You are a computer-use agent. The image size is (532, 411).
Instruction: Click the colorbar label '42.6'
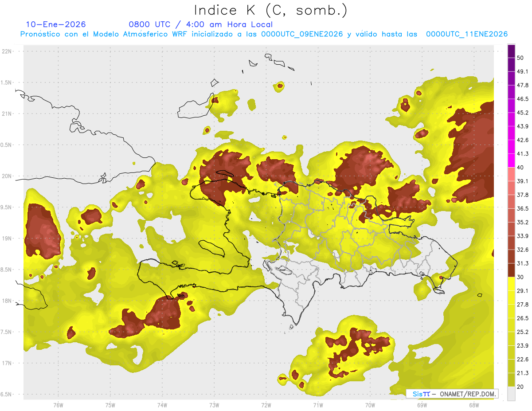[523, 140]
